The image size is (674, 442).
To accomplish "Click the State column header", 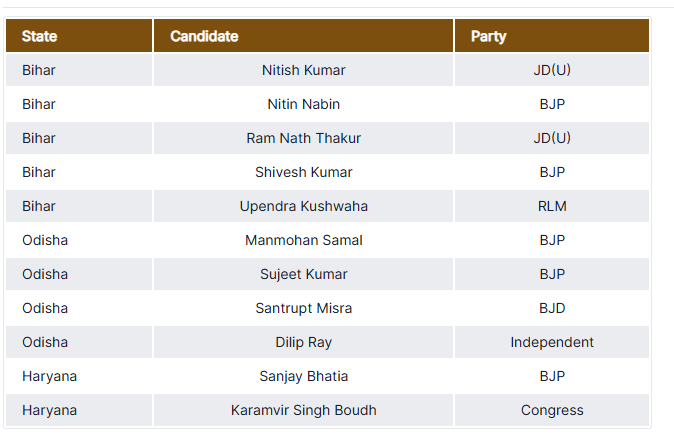I will (x=40, y=36).
